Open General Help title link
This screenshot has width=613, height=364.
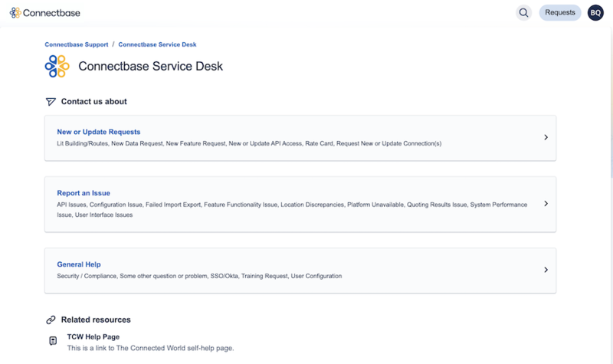click(78, 264)
